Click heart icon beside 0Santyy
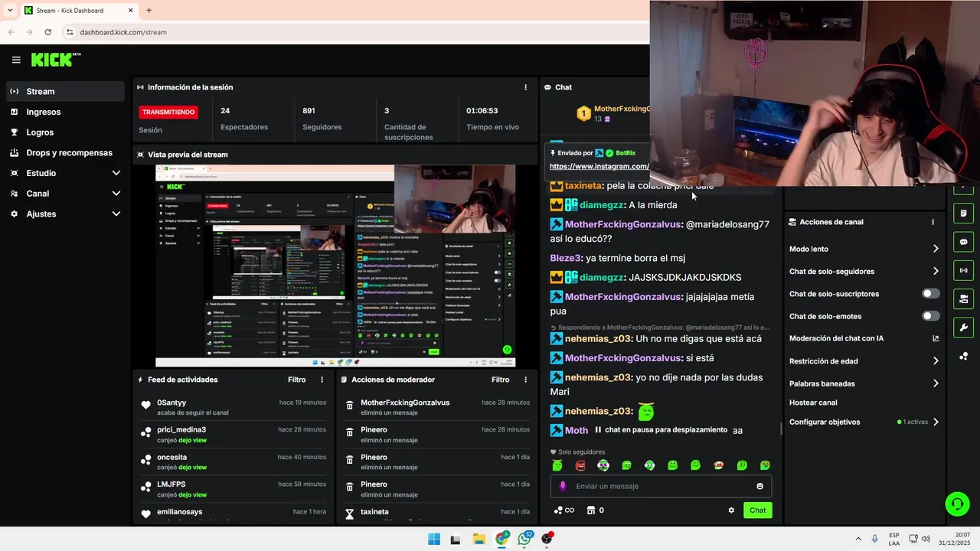The image size is (980, 551). (145, 405)
